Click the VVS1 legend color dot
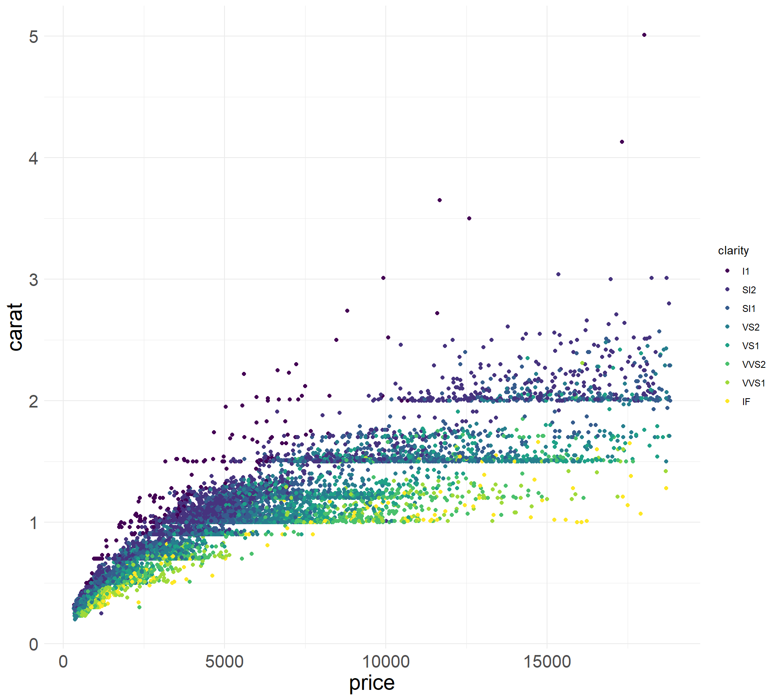The height and width of the screenshot is (700, 778). tap(727, 382)
